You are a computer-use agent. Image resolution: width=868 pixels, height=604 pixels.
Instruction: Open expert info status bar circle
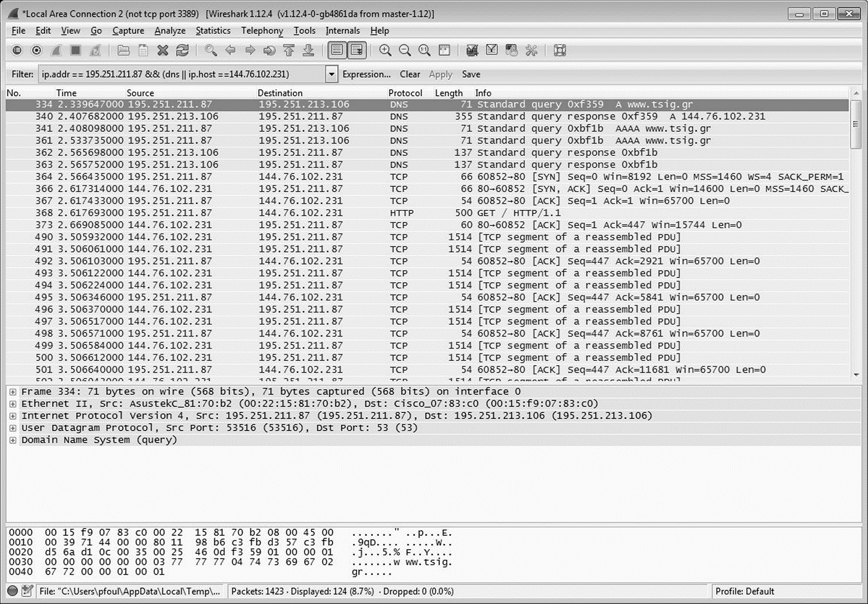point(12,591)
